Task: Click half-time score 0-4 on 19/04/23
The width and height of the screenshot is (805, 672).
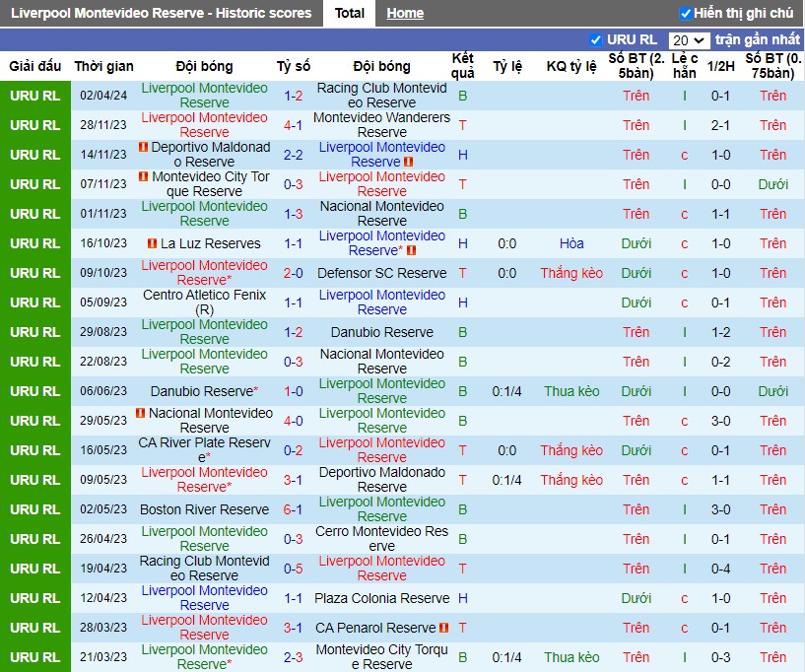Action: [x=721, y=569]
